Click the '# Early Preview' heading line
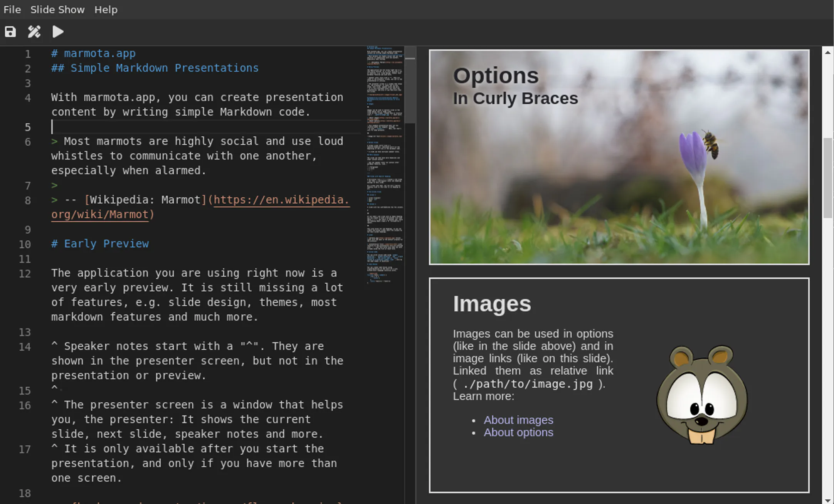Screen dimensions: 834x504 (100, 244)
